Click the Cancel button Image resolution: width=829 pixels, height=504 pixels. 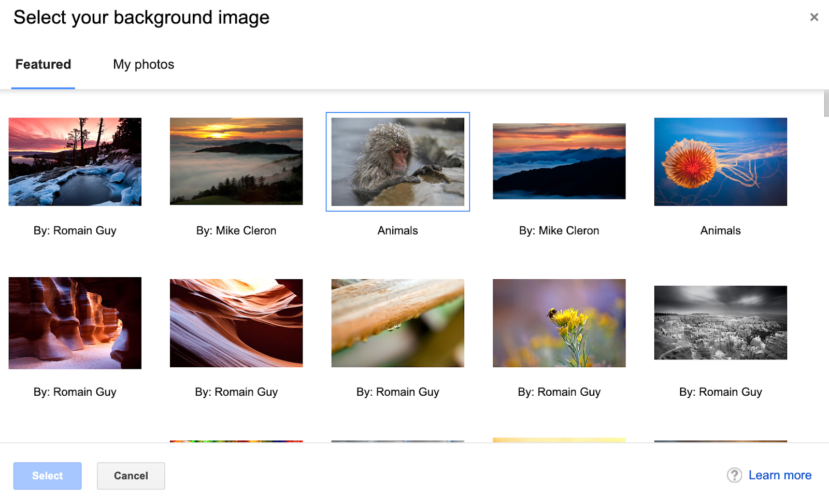click(131, 476)
